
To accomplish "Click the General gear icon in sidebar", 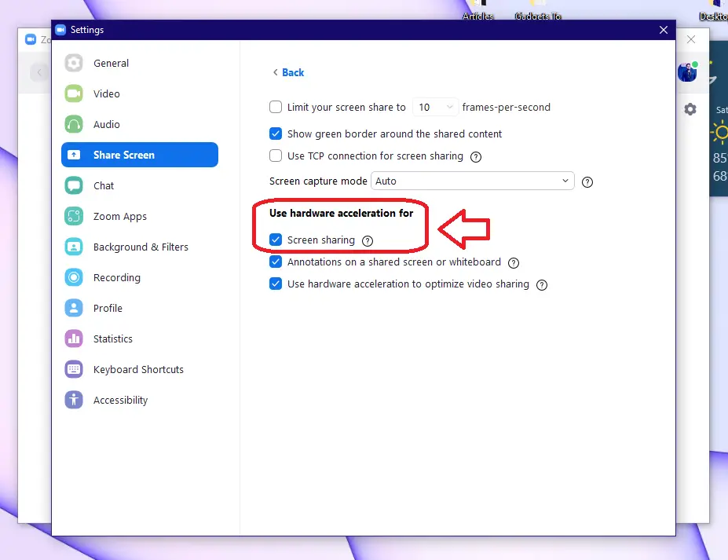I will click(x=74, y=63).
